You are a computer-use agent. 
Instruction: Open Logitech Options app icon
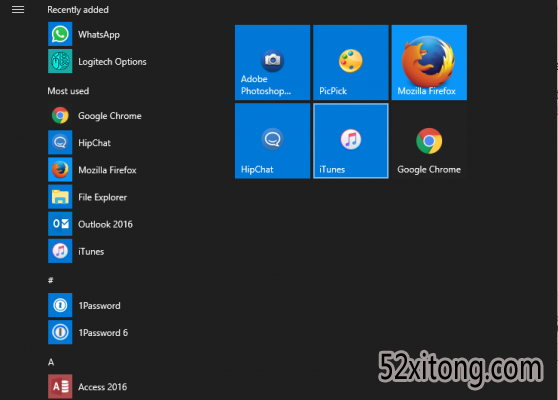60,61
